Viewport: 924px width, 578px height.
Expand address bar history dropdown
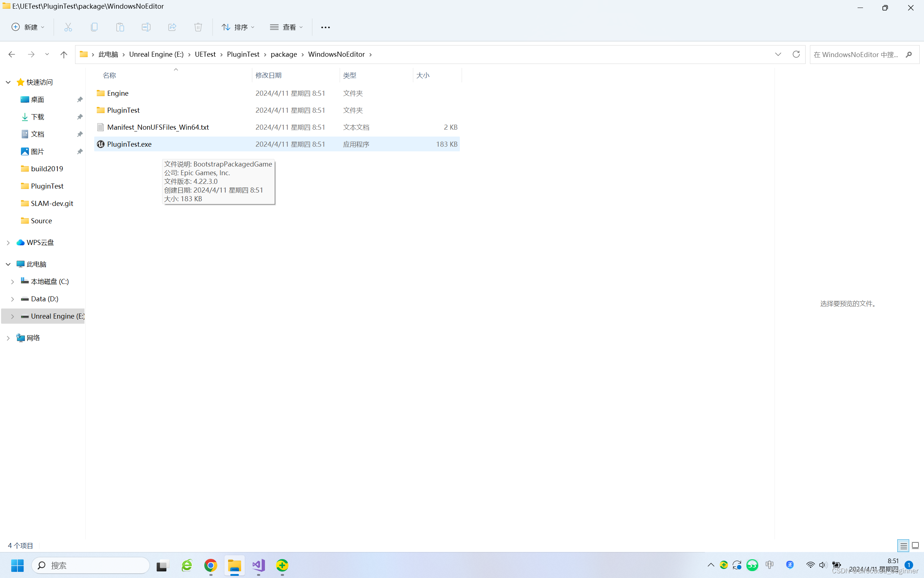tap(778, 54)
